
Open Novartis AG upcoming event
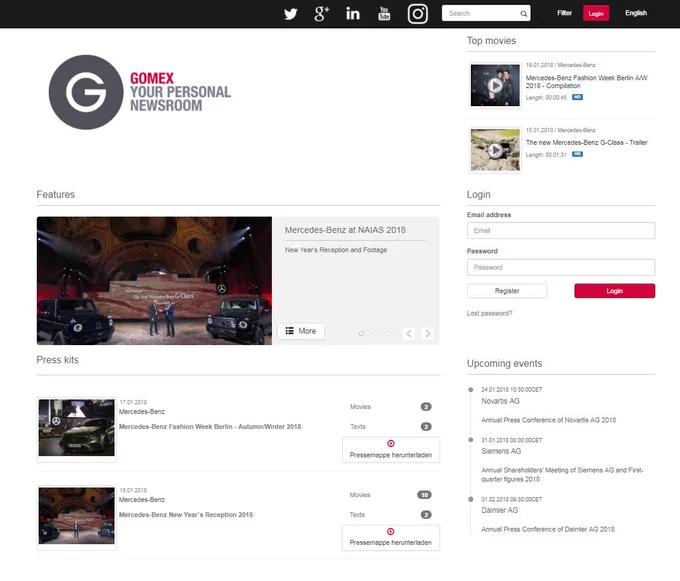click(500, 401)
